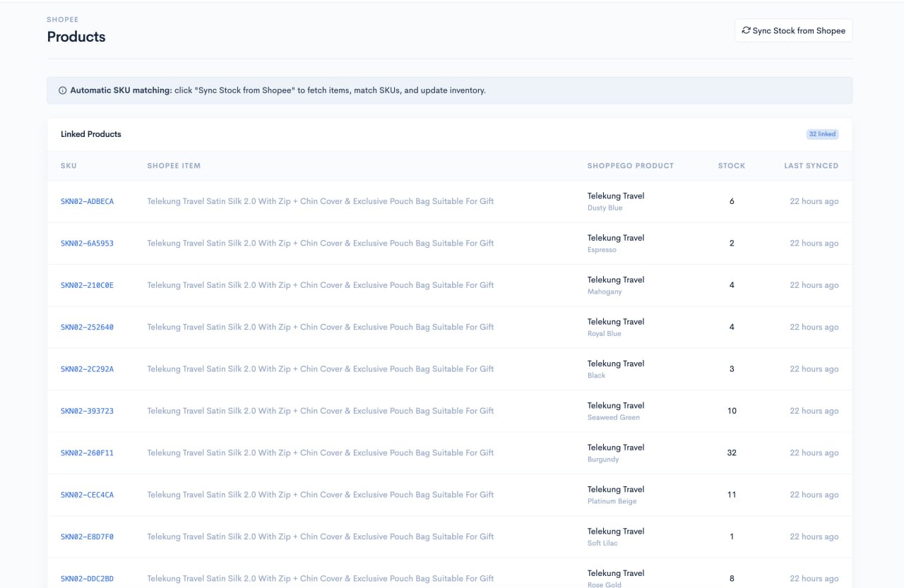
Task: Open SKU link SKN02-252640
Action: (x=87, y=327)
